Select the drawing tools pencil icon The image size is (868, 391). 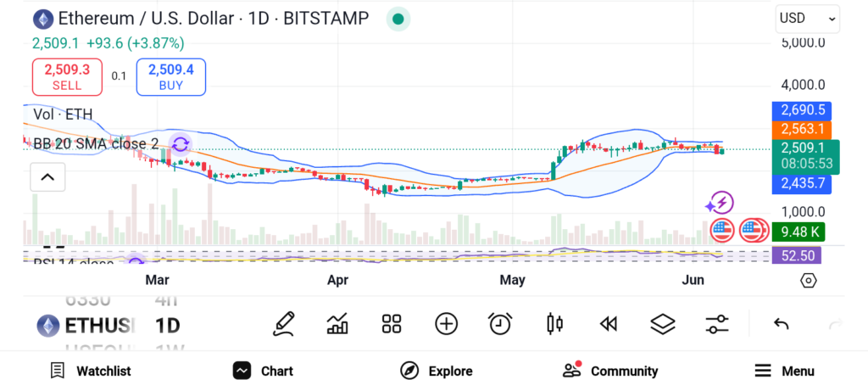pyautogui.click(x=284, y=324)
